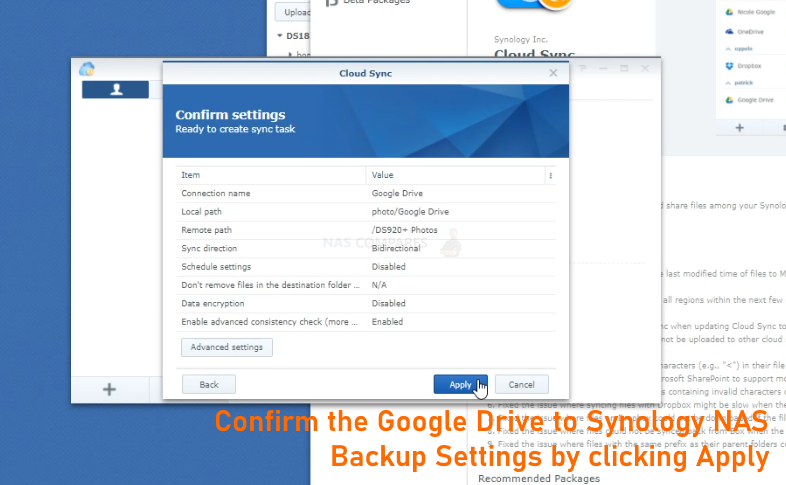The width and height of the screenshot is (786, 485).
Task: Select the Schedule settings row
Action: point(366,267)
